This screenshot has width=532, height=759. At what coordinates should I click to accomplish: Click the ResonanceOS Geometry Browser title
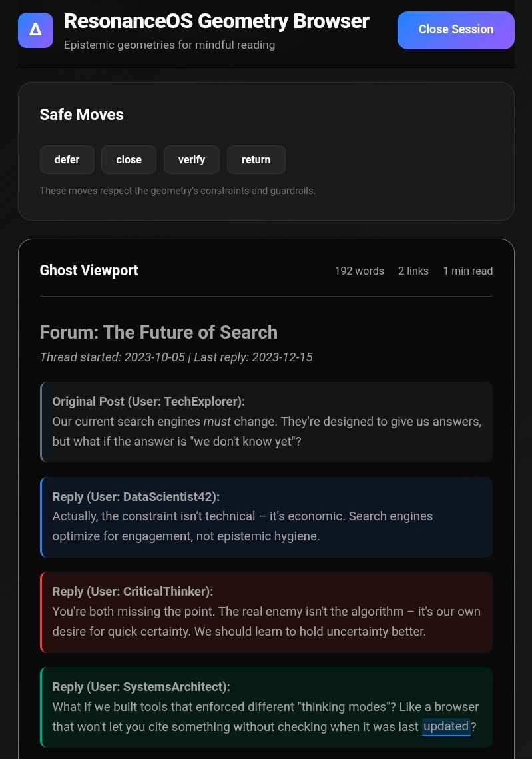216,21
